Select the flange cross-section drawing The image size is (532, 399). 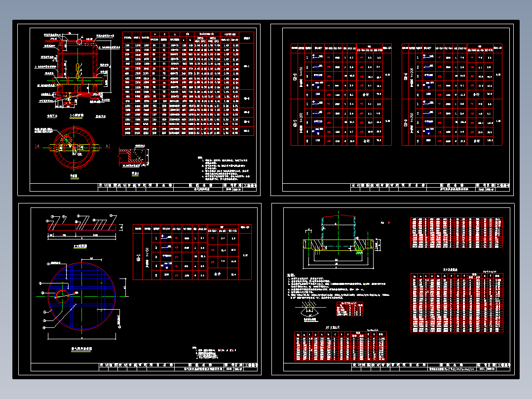coord(342,239)
